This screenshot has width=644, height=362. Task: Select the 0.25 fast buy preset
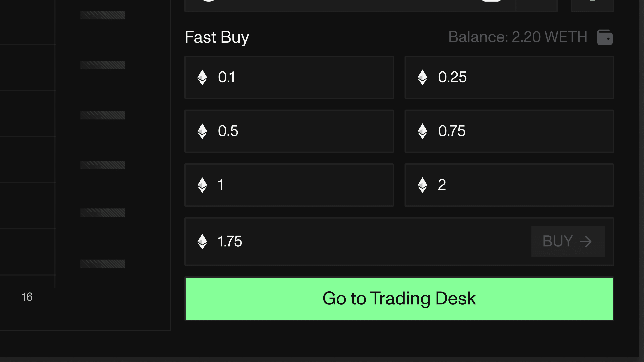pos(509,77)
